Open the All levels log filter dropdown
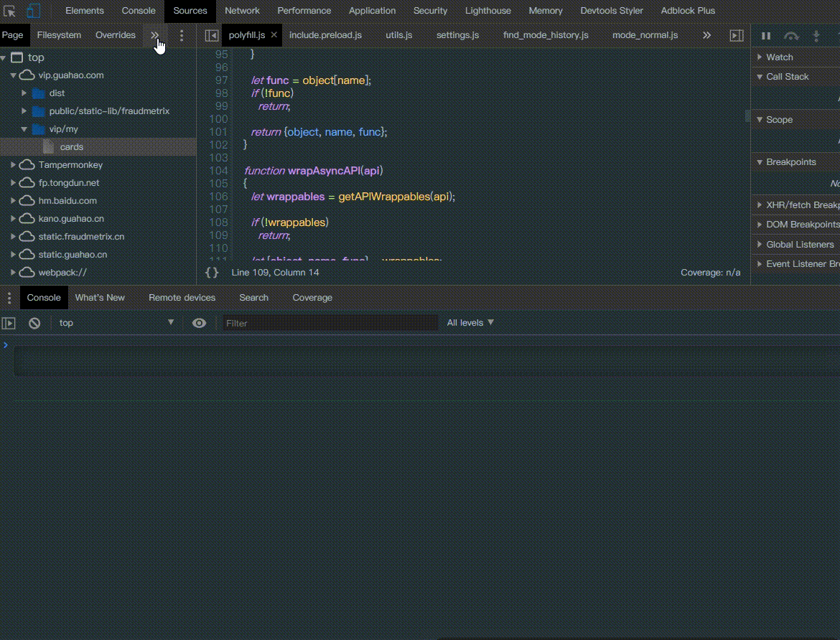The height and width of the screenshot is (640, 840). pos(470,323)
